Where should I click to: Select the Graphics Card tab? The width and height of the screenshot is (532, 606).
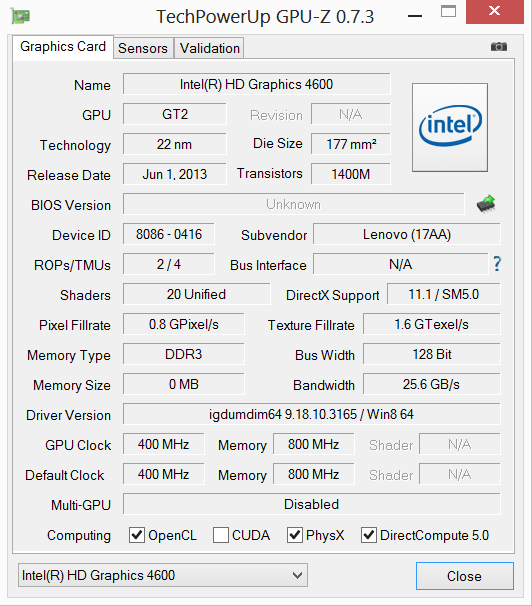point(63,47)
